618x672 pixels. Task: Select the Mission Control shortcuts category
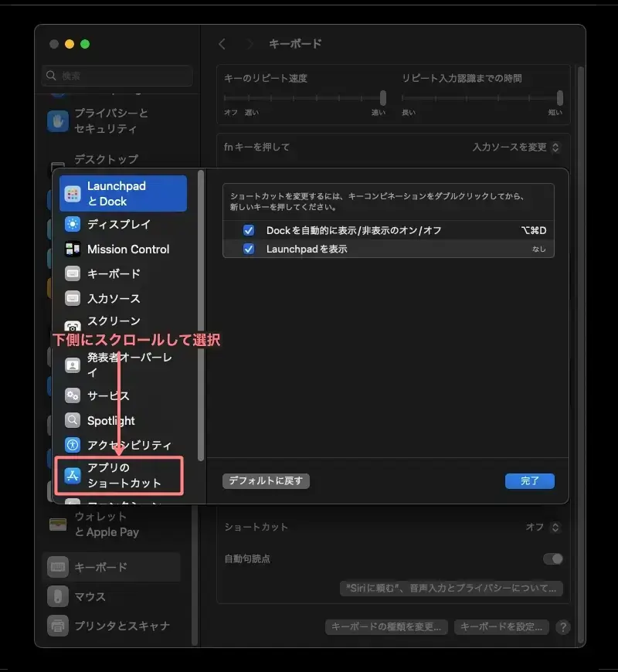(128, 249)
